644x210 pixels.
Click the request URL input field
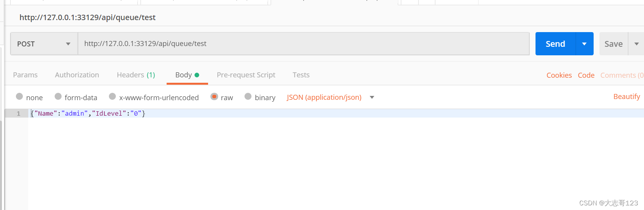click(x=303, y=44)
